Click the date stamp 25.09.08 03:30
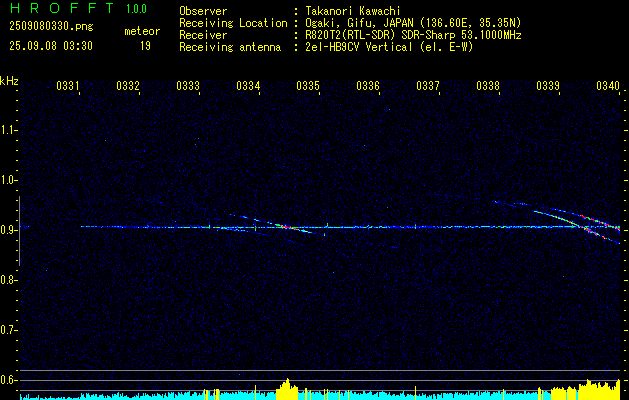The height and width of the screenshot is (400, 629). tap(51, 46)
